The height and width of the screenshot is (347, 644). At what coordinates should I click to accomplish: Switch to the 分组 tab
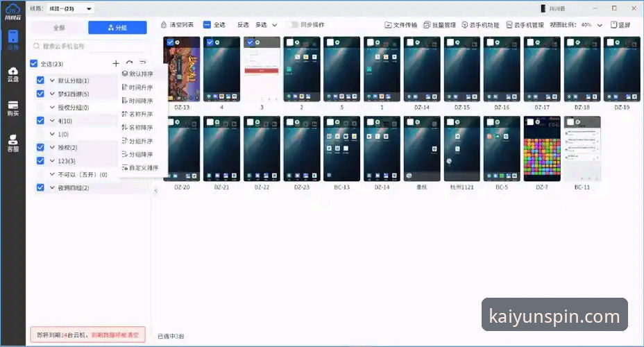pos(117,28)
